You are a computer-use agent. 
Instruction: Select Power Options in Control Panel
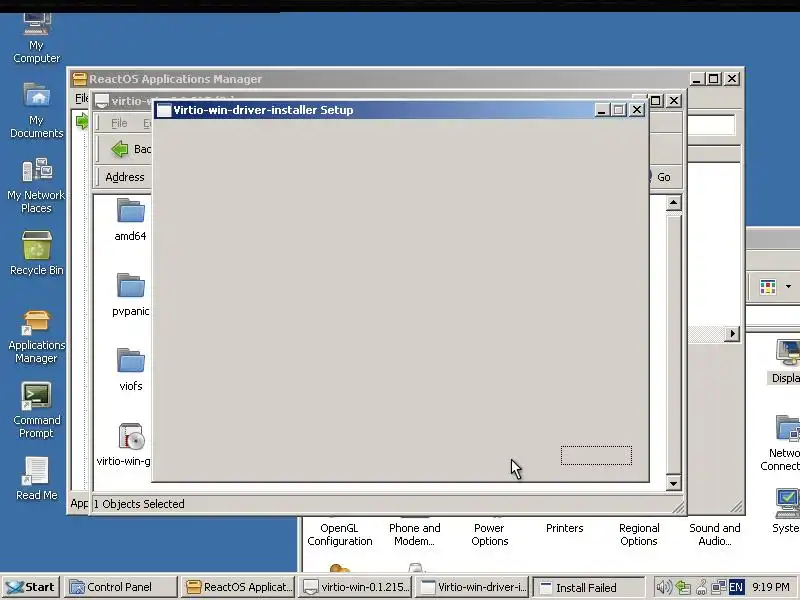[x=489, y=534]
